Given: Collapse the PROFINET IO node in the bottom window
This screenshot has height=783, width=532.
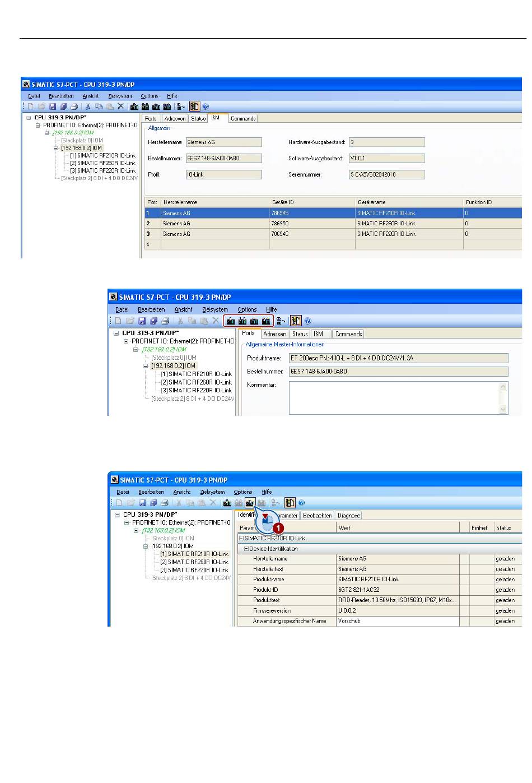Looking at the screenshot, I should (127, 522).
